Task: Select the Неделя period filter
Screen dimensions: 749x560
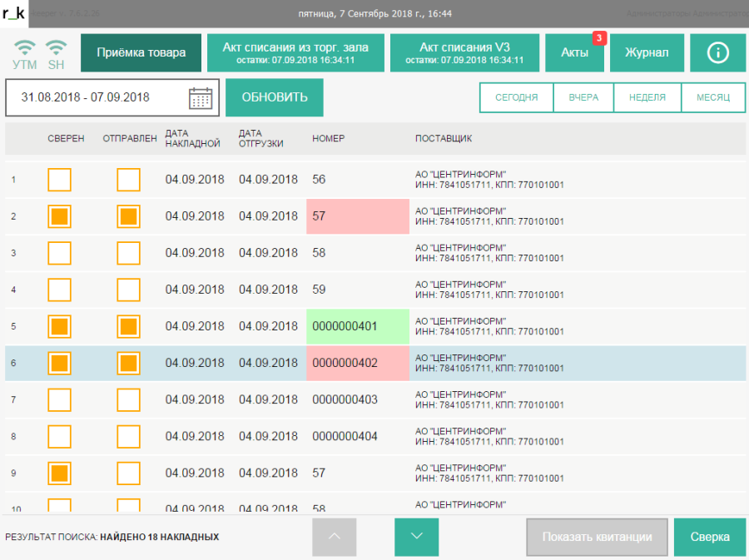Action: click(647, 97)
